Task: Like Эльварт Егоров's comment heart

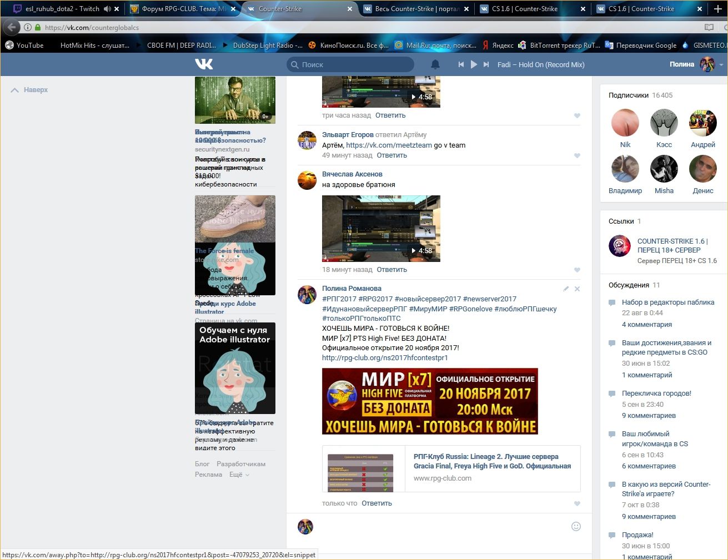Action: (577, 156)
